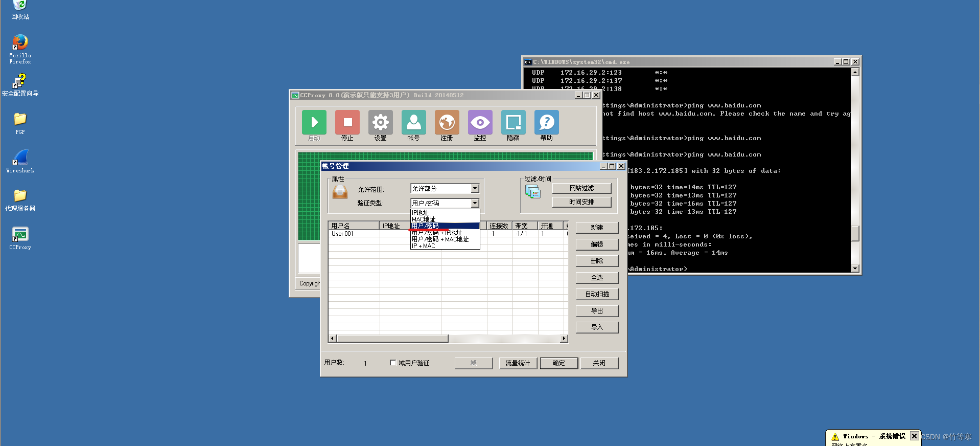Click the 开通 column header
980x446 pixels.
tap(551, 226)
